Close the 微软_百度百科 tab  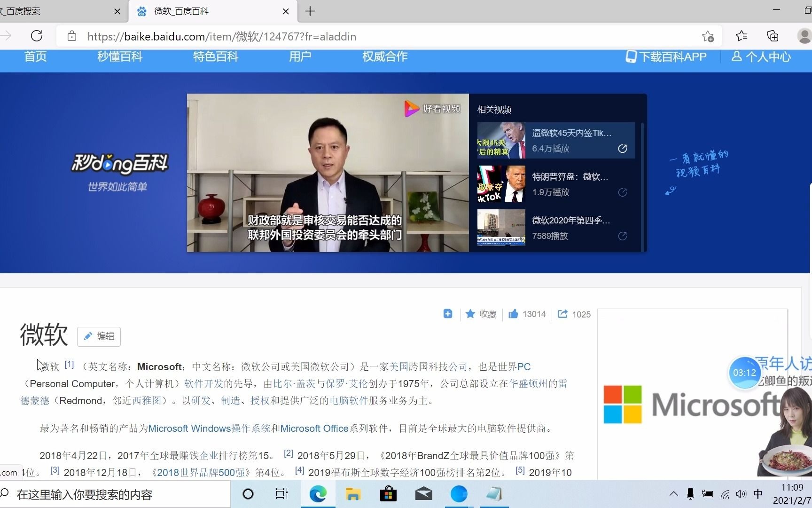point(286,11)
